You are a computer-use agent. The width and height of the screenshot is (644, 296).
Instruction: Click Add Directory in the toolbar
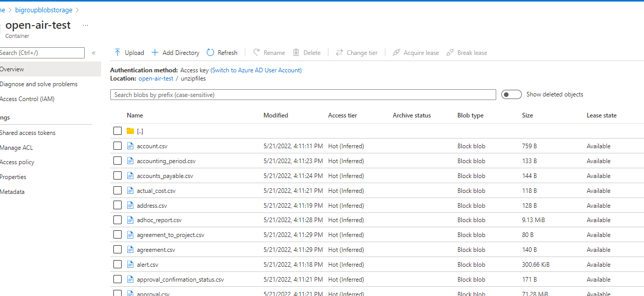(175, 53)
